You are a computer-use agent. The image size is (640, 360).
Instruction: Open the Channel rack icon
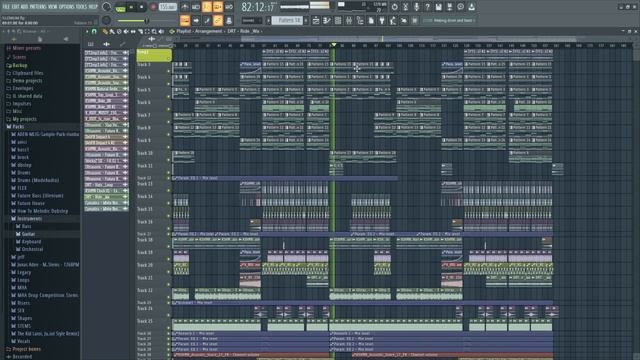pyautogui.click(x=338, y=20)
